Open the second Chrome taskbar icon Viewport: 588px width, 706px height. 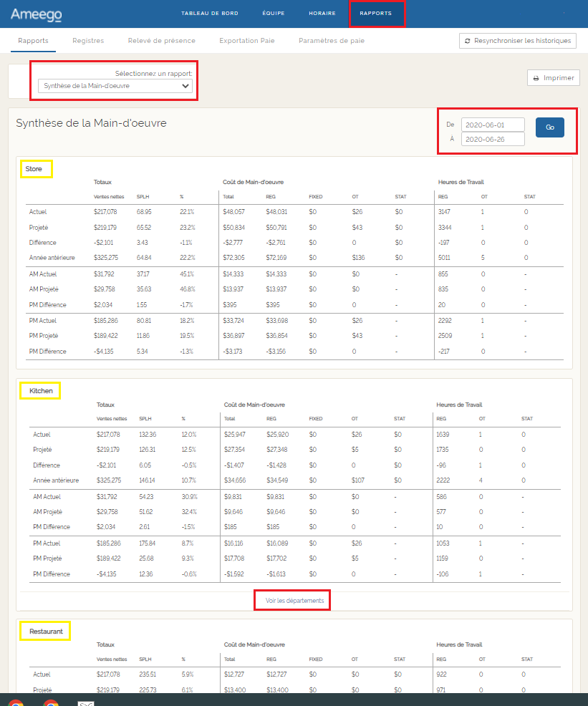click(51, 702)
